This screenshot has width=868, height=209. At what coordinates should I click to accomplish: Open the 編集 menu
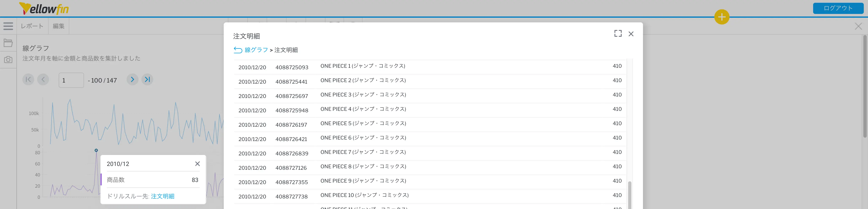coord(59,26)
